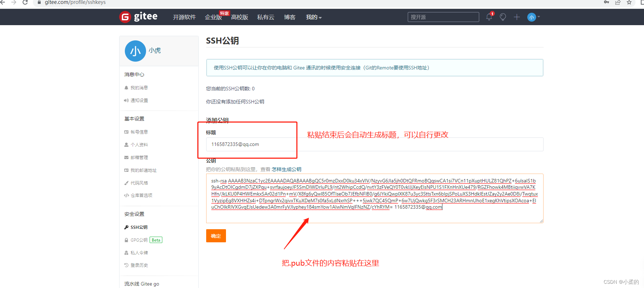Click the lightbulb icon in the header
644x288 pixels.
coord(503,17)
